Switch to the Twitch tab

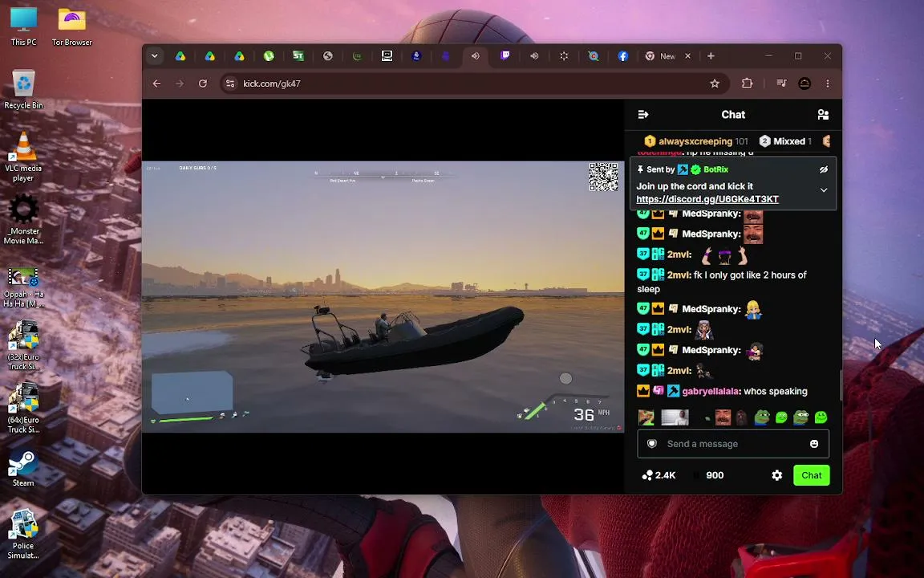[x=505, y=56]
